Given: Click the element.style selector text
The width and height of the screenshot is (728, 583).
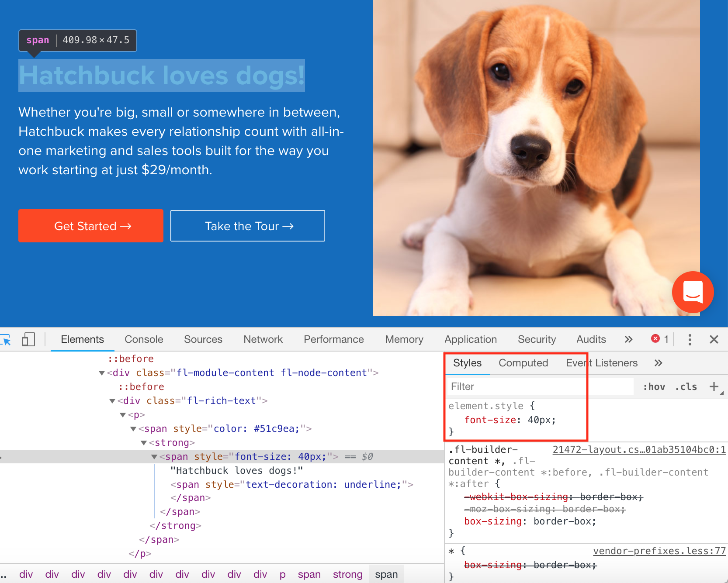Looking at the screenshot, I should [x=486, y=406].
